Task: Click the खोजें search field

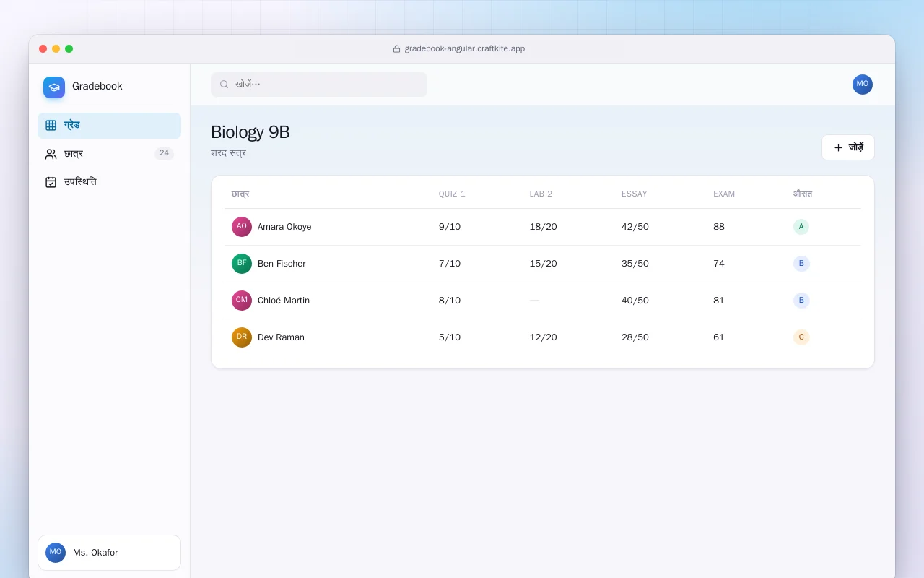Action: (x=319, y=85)
